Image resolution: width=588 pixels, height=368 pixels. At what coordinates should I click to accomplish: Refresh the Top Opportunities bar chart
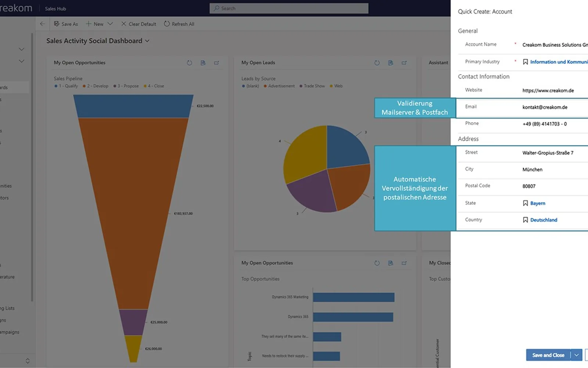[377, 263]
